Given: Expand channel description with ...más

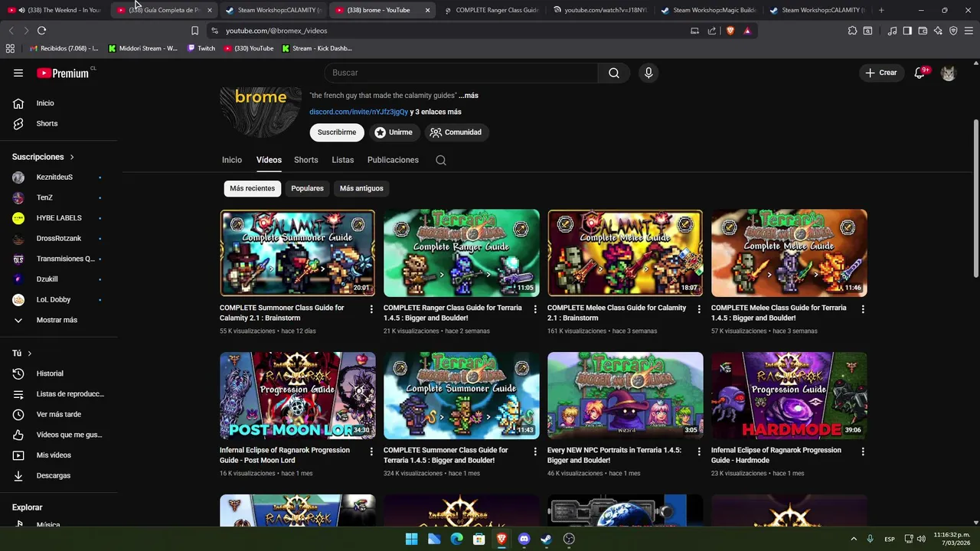Looking at the screenshot, I should (x=469, y=96).
